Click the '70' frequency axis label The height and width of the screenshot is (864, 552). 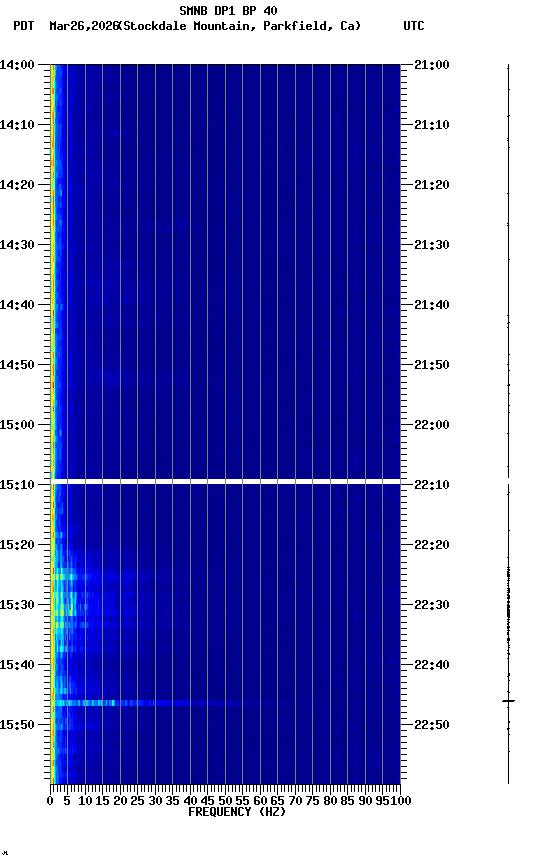[295, 801]
